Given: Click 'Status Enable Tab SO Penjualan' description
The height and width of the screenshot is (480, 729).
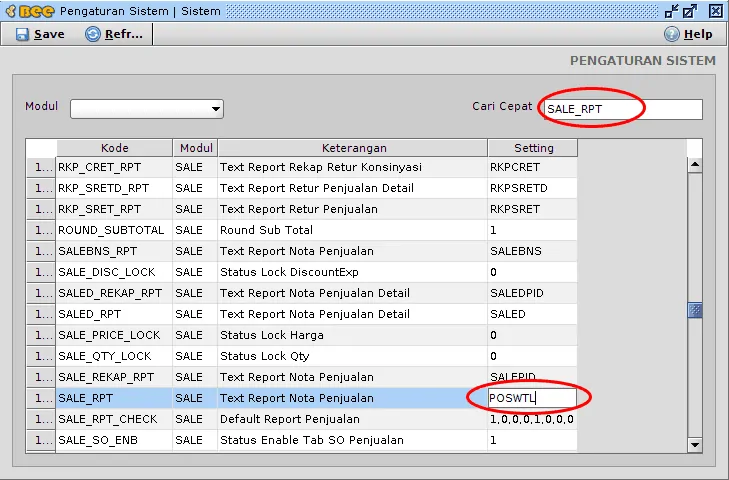Looking at the screenshot, I should pos(311,440).
